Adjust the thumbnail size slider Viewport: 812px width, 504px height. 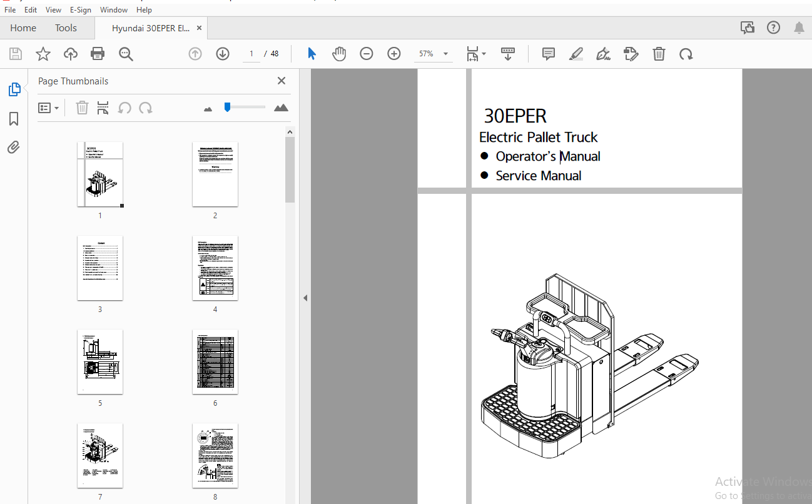228,107
